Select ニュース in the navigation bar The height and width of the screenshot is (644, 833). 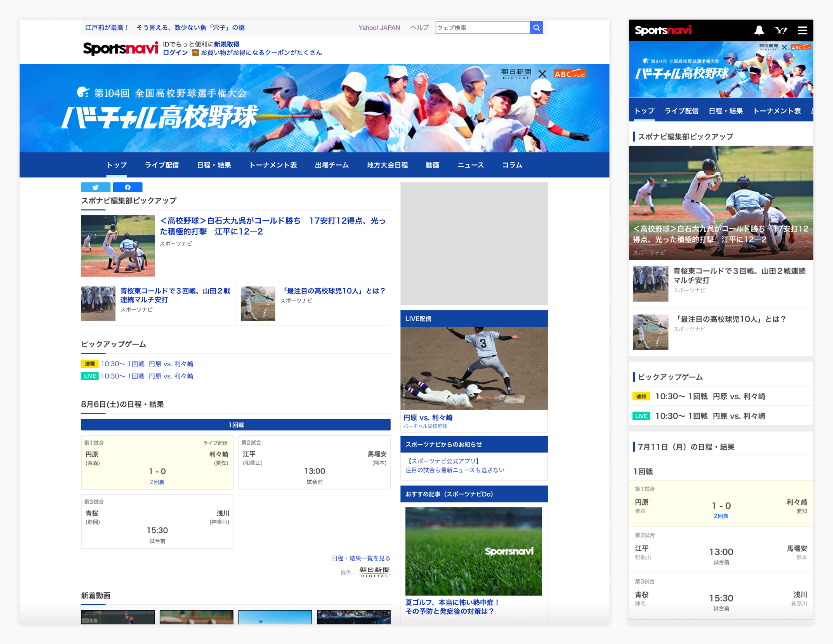pyautogui.click(x=470, y=165)
